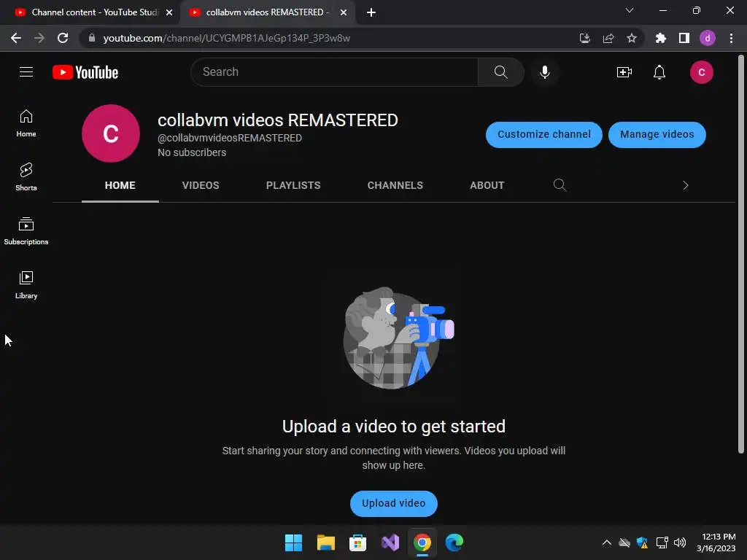This screenshot has height=560, width=747.
Task: Click the Upload video button
Action: (393, 503)
